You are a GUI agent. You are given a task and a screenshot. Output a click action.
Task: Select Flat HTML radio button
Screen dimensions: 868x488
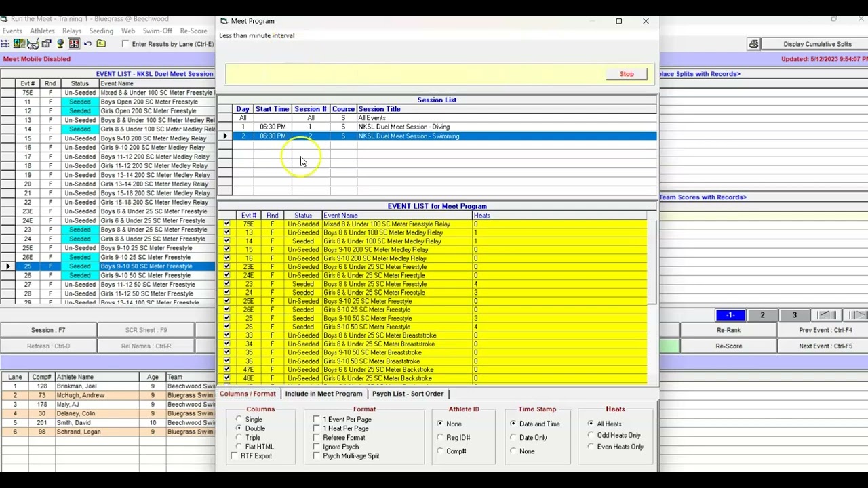click(x=239, y=447)
